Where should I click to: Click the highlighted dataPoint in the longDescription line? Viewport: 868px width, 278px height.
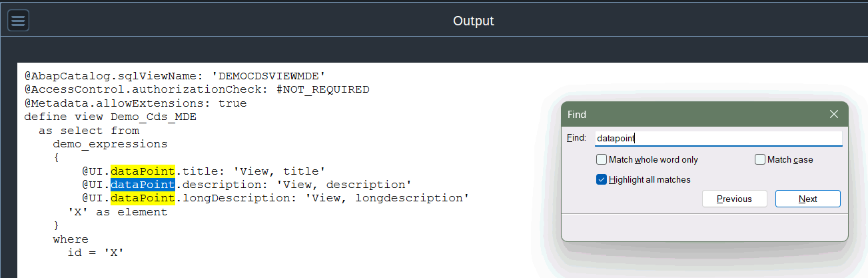(x=143, y=198)
